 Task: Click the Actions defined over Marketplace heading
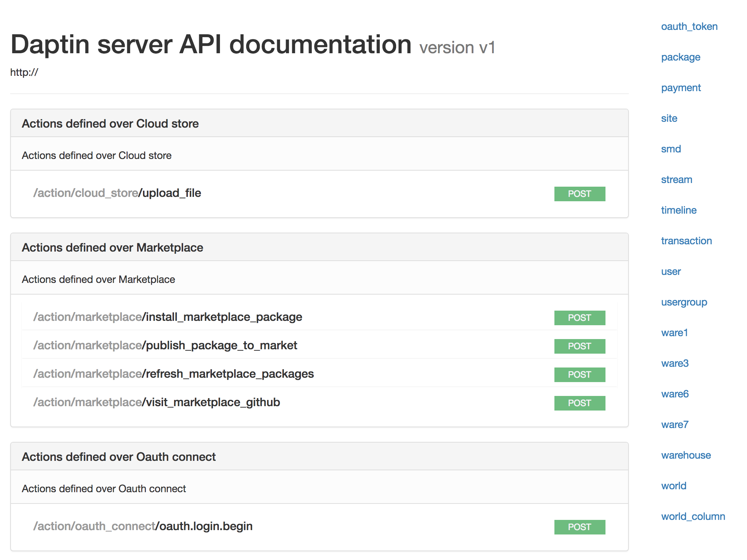coord(112,248)
